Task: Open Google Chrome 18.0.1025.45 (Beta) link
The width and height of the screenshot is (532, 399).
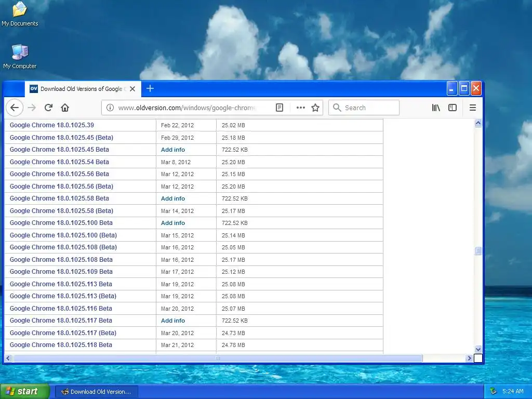Action: pos(61,137)
